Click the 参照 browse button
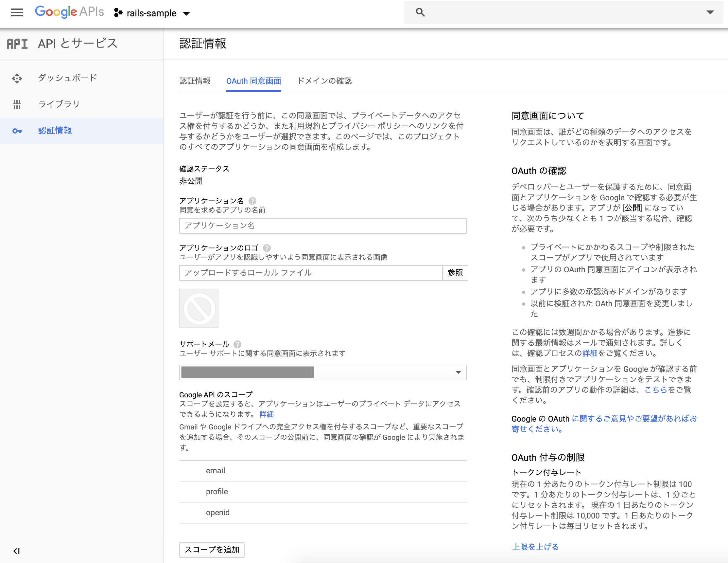Viewport: 728px width, 563px height. pyautogui.click(x=455, y=273)
